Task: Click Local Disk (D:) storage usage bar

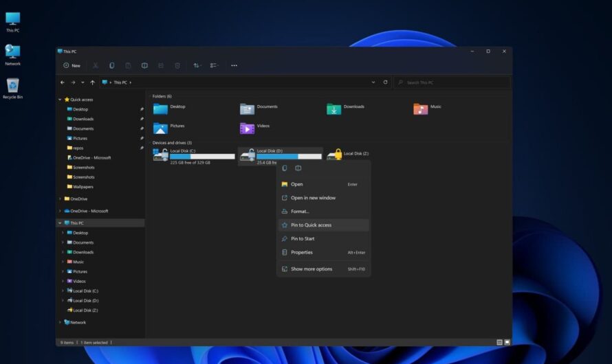Action: pyautogui.click(x=289, y=157)
